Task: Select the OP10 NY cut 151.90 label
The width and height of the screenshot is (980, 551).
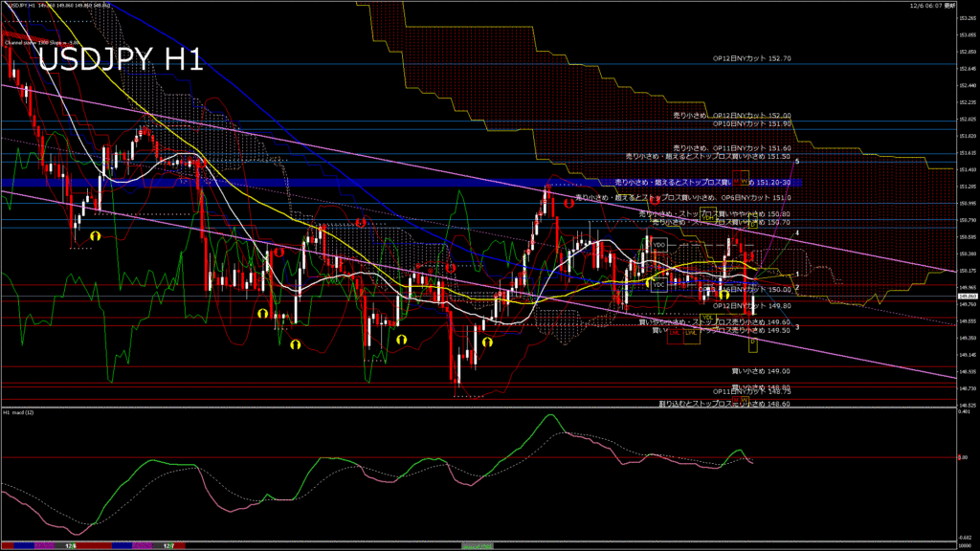Action: point(752,123)
